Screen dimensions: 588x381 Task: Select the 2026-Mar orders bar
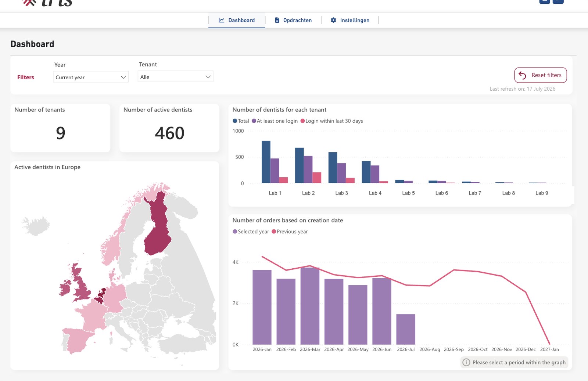coord(310,306)
